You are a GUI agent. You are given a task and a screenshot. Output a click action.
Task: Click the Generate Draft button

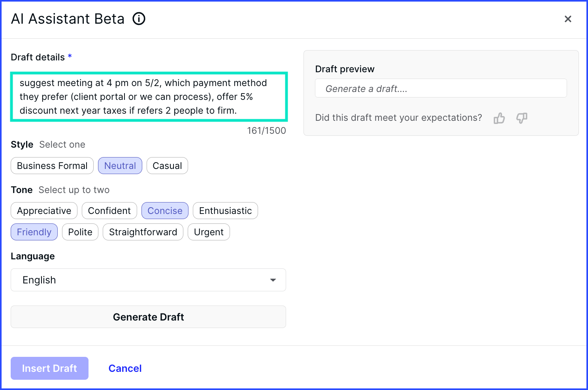click(x=148, y=317)
